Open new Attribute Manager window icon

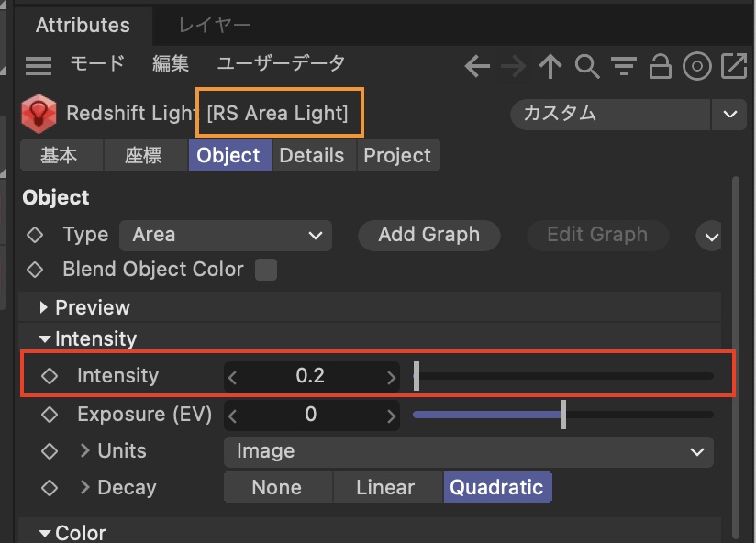coord(734,66)
